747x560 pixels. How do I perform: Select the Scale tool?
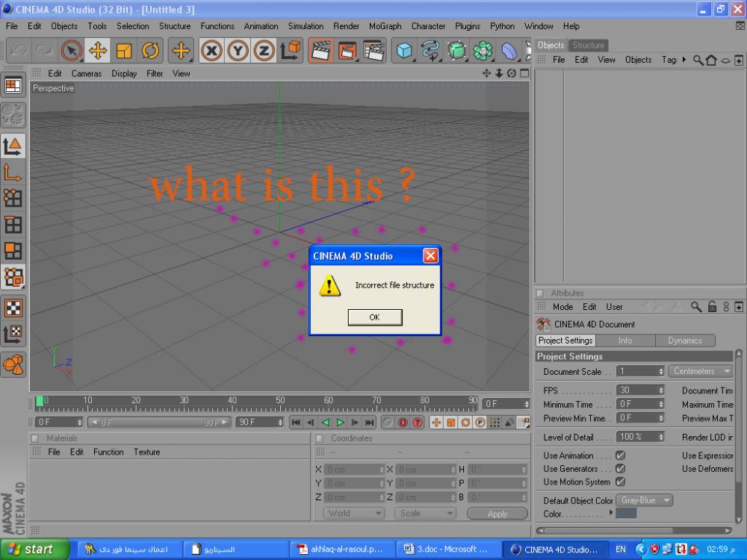pyautogui.click(x=124, y=51)
